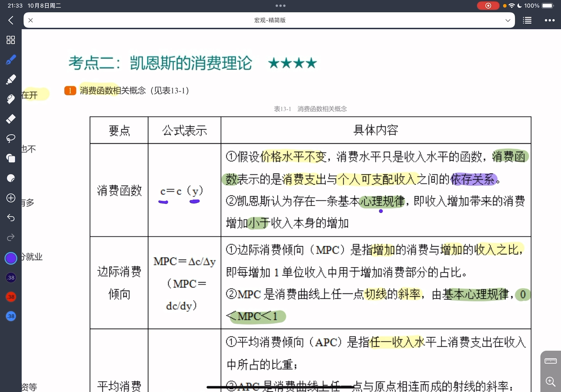The image size is (561, 392).
Task: Select the sticker tool
Action: pyautogui.click(x=11, y=178)
